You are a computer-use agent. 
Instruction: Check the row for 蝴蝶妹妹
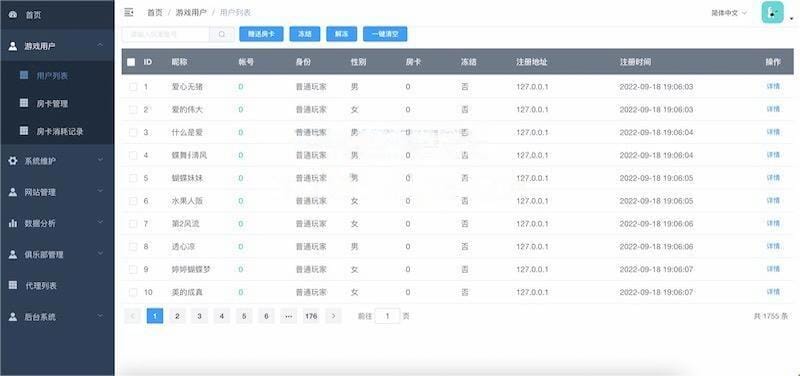(x=133, y=178)
